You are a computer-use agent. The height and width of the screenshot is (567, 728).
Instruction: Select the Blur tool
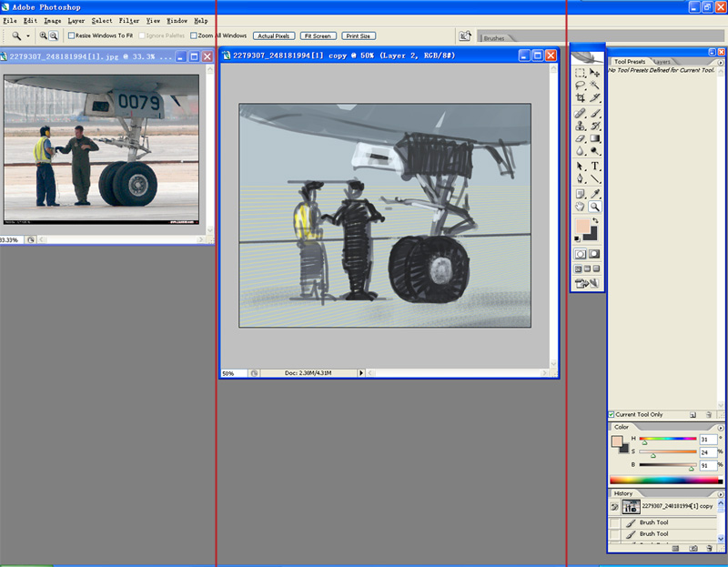click(x=580, y=151)
